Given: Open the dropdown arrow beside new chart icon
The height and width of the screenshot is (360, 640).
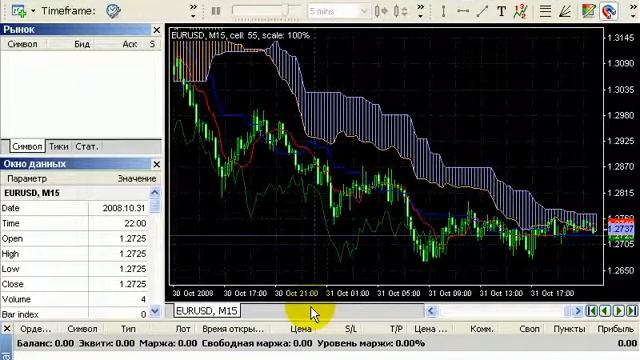Looking at the screenshot, I should click(33, 11).
